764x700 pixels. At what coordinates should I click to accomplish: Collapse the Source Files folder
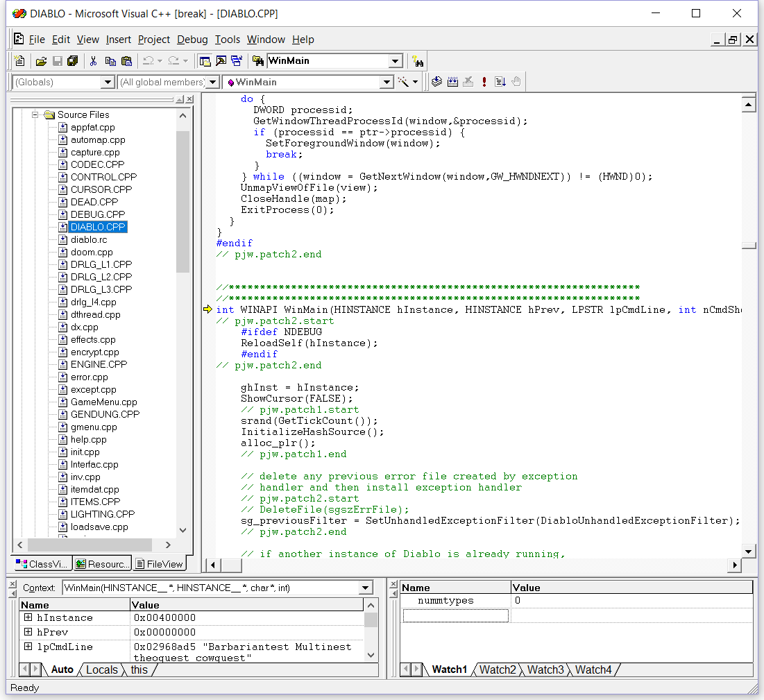coord(35,114)
